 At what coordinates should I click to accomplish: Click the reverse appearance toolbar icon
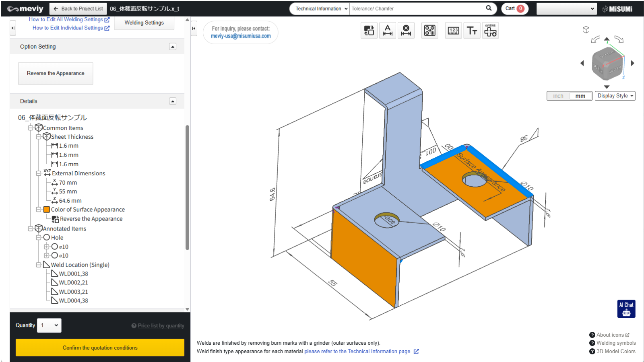[x=369, y=31]
